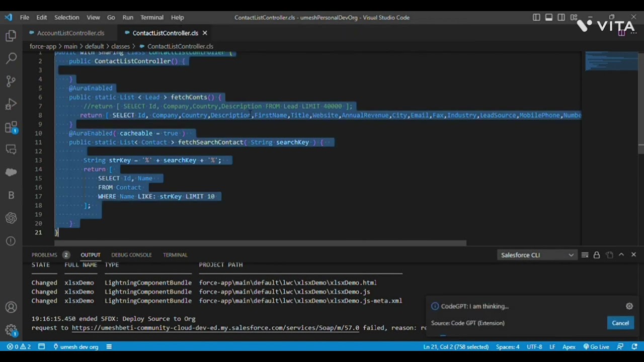Open the CodeGPT knot icon view
Viewport: 644px width, 362px height.
click(x=11, y=218)
